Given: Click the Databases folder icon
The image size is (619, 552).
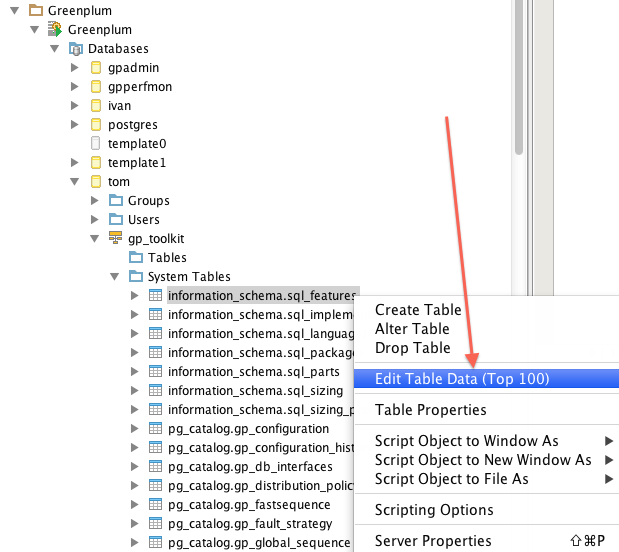Looking at the screenshot, I should [x=76, y=49].
